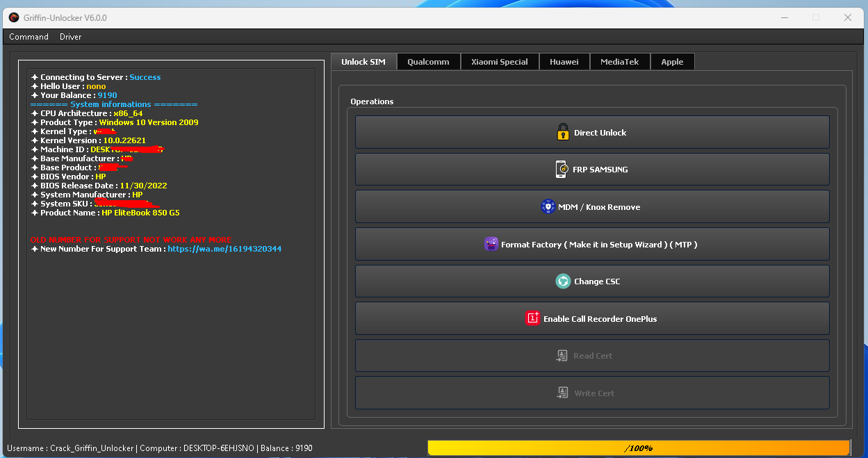This screenshot has height=458, width=868.
Task: Click Format Factory (Setup Wizard MTP) button
Action: click(x=592, y=244)
